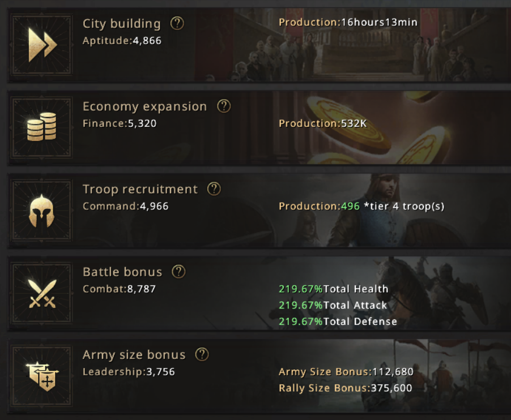Click the Production 16hours13min text
511x420 pixels.
click(348, 22)
